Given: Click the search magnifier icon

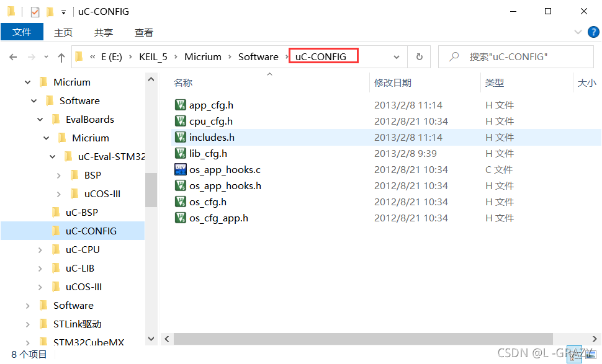Looking at the screenshot, I should point(454,57).
